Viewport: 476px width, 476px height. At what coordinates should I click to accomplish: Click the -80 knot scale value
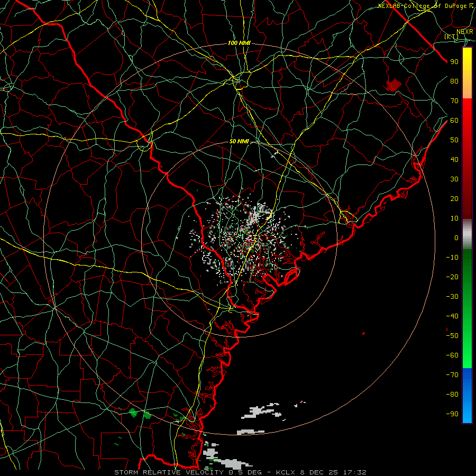coord(452,395)
